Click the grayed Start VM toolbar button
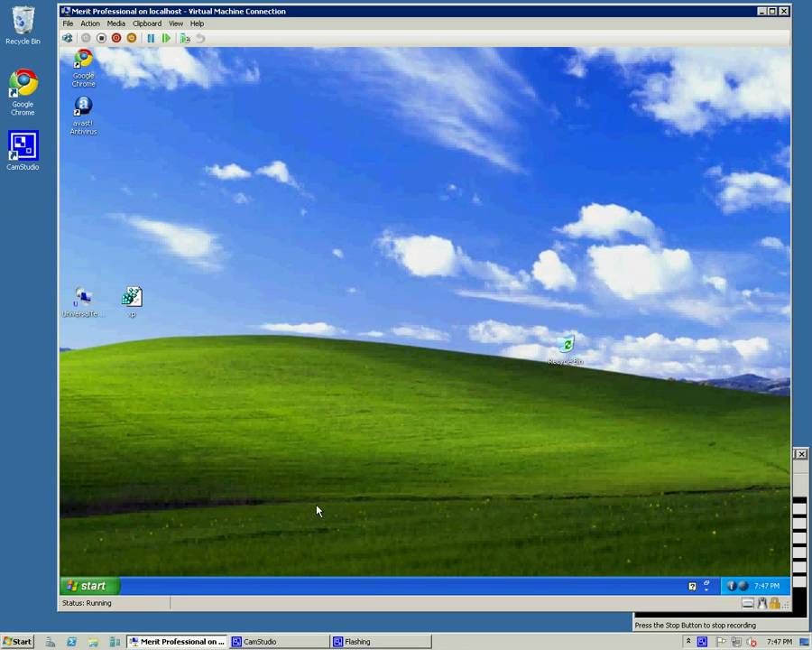The width and height of the screenshot is (812, 650). tap(86, 38)
